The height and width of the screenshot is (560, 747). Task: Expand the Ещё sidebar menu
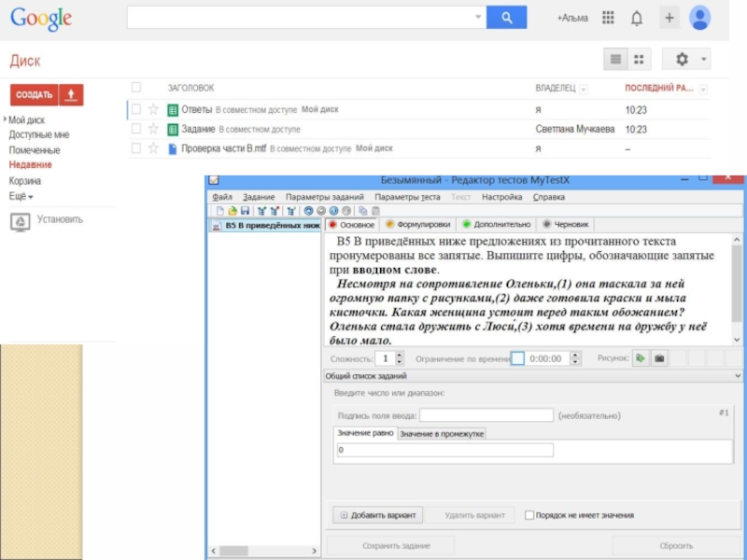coord(21,197)
